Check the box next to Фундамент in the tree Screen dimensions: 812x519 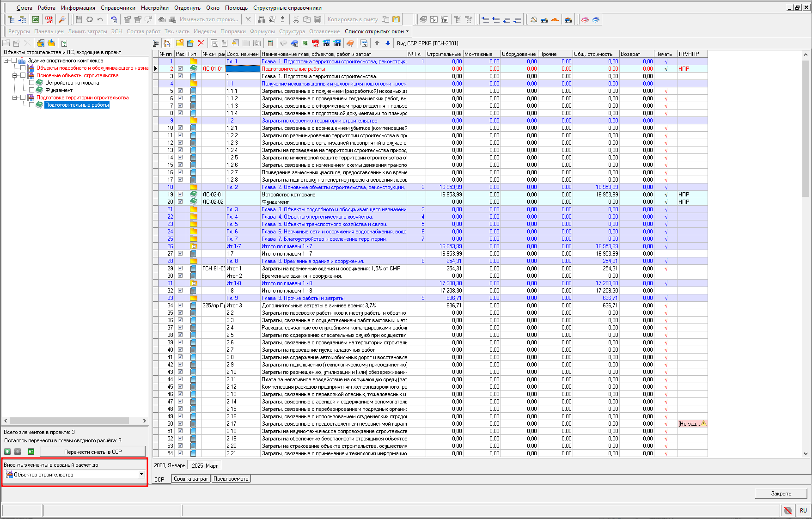[x=31, y=90]
